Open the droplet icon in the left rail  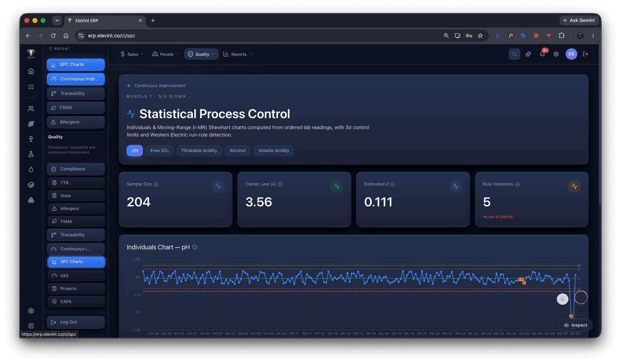pyautogui.click(x=31, y=170)
